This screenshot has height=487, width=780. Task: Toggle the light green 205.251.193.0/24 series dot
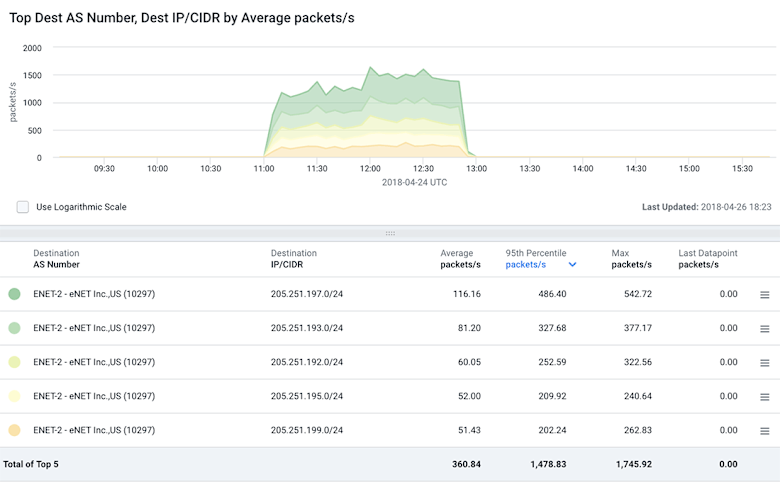[14, 328]
